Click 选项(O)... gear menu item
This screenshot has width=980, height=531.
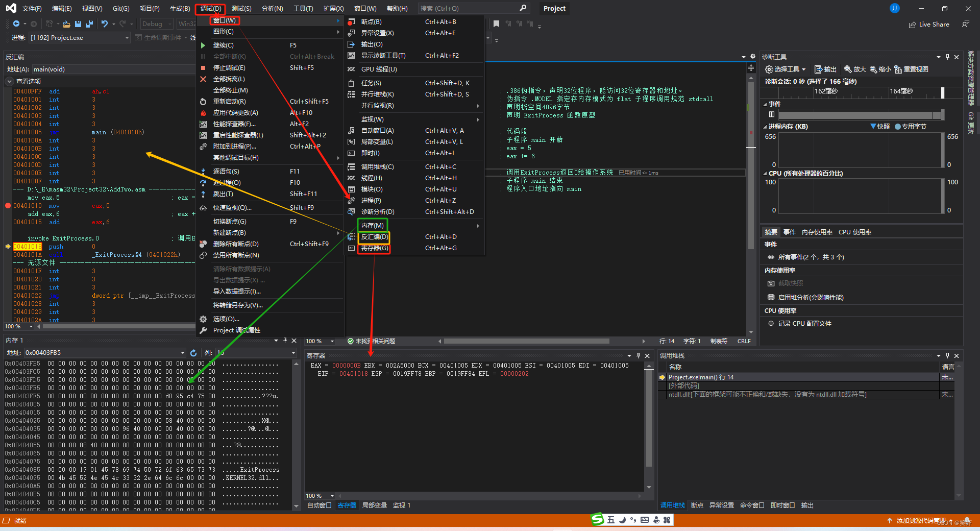(269, 319)
